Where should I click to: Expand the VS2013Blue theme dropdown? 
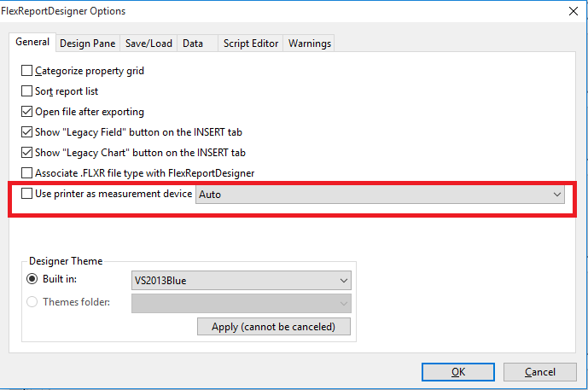(242, 281)
